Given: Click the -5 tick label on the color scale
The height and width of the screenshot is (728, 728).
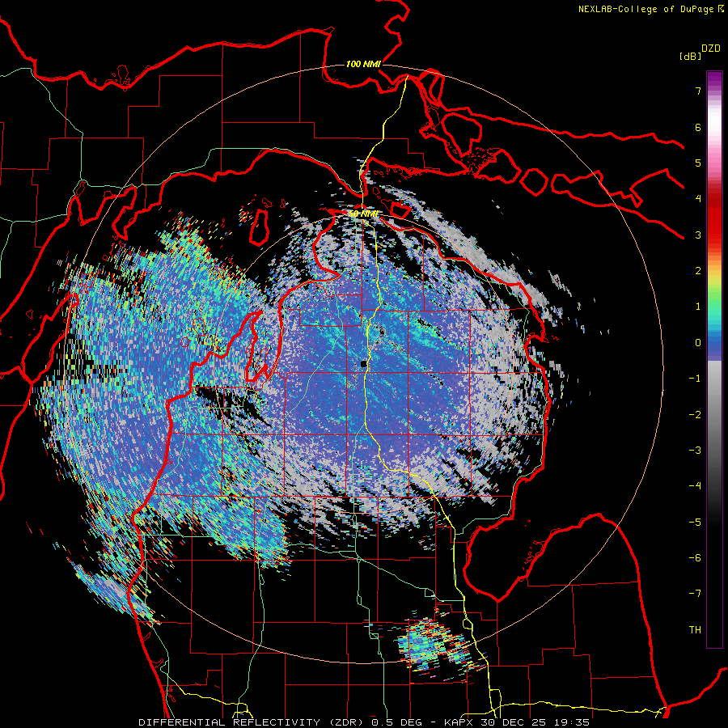Looking at the screenshot, I should [x=695, y=523].
